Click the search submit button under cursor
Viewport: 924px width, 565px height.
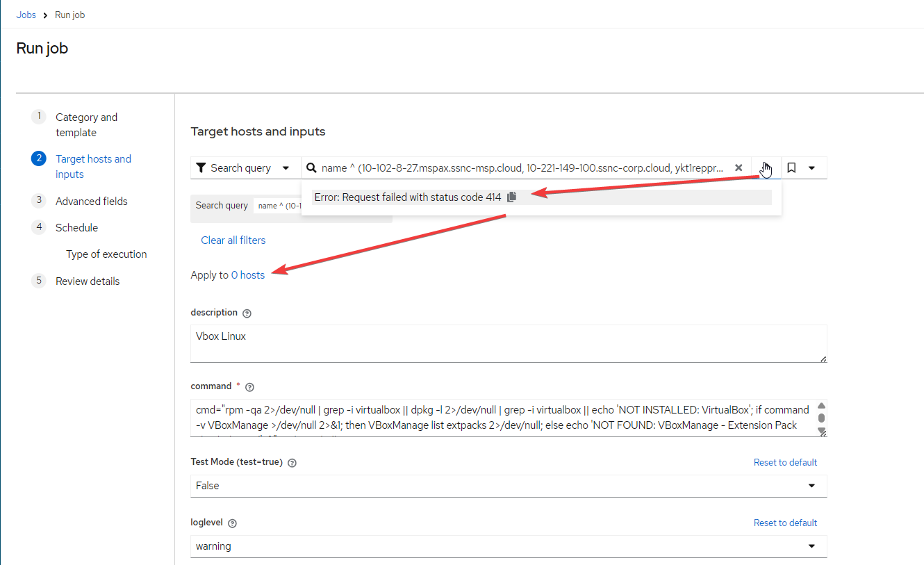click(x=766, y=168)
